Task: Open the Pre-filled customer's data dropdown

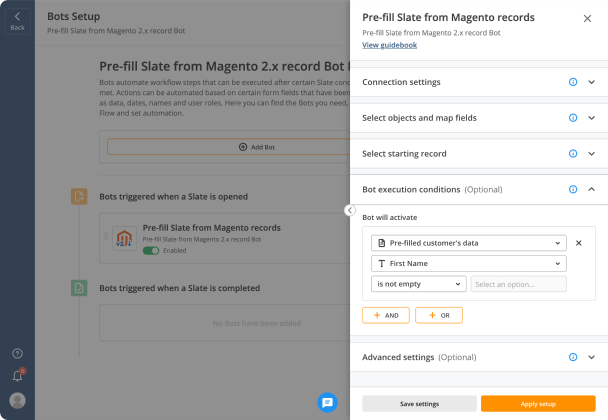Action: point(468,243)
